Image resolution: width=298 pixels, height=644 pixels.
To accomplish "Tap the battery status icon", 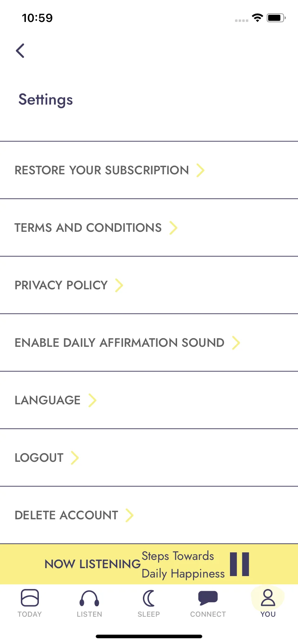I will 276,18.
